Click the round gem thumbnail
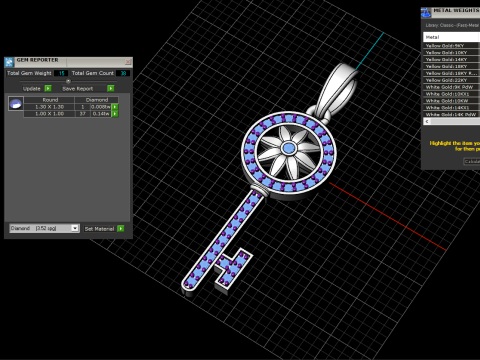 click(16, 104)
